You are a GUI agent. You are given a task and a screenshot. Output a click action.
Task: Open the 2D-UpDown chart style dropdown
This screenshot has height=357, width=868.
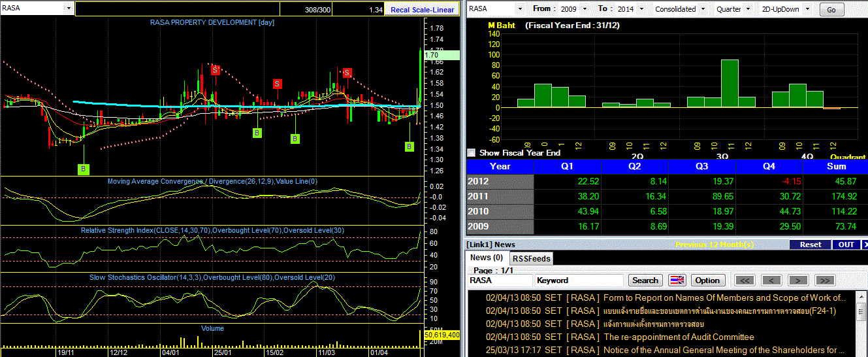pos(807,9)
